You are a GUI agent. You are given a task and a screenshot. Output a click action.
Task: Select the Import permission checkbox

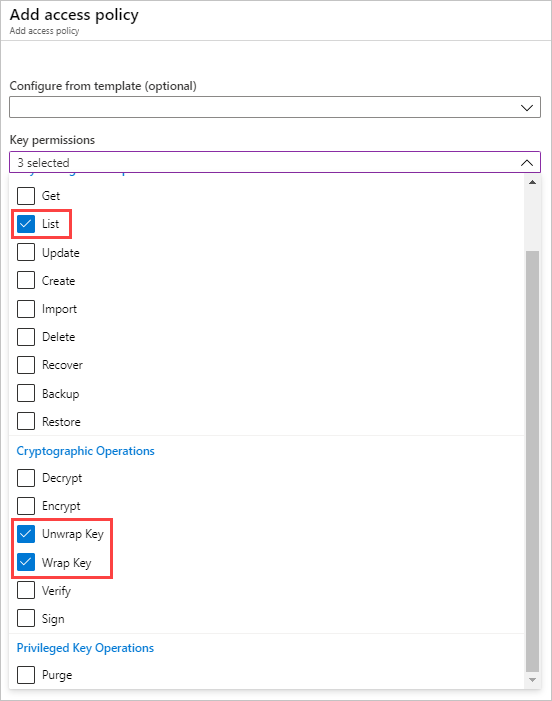pyautogui.click(x=26, y=309)
